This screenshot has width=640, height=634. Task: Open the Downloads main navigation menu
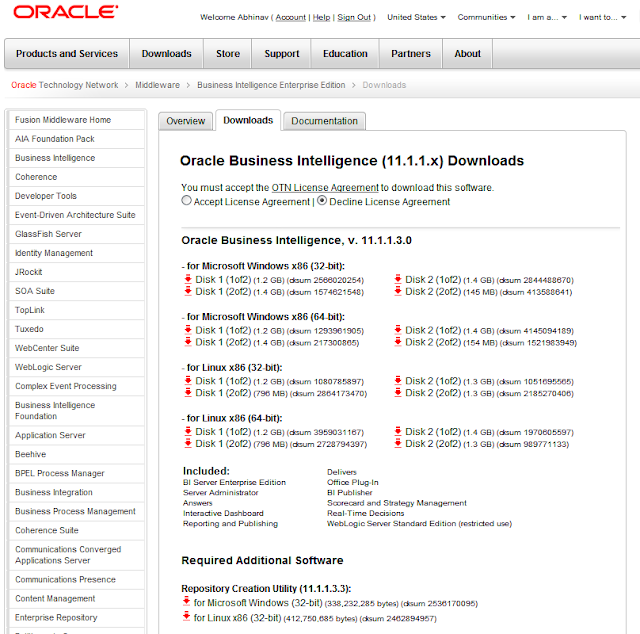pos(167,53)
